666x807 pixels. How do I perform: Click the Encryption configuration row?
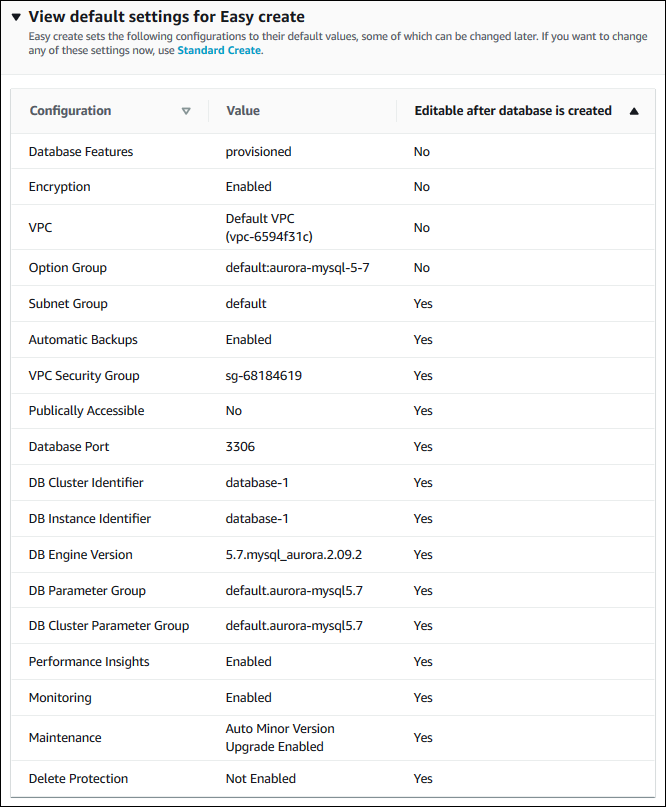[x=60, y=187]
